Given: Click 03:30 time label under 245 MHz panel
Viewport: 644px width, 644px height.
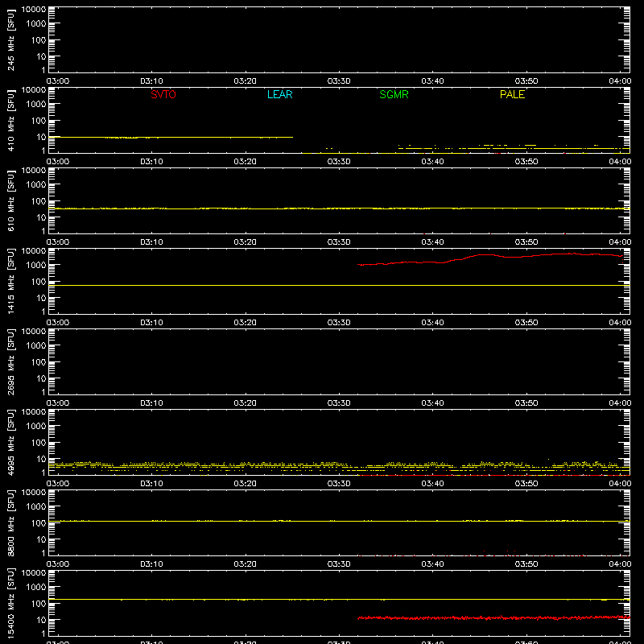Looking at the screenshot, I should (x=339, y=81).
